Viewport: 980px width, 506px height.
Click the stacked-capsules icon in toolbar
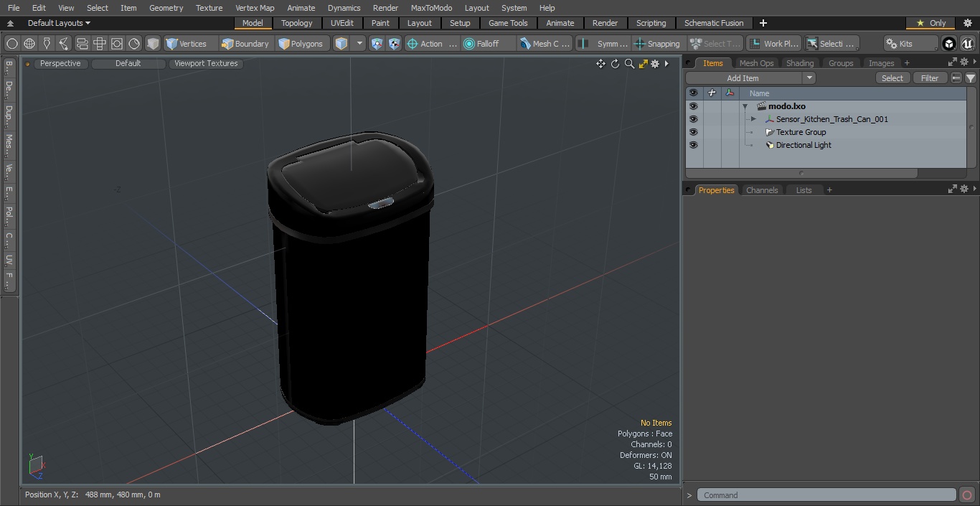coord(82,44)
